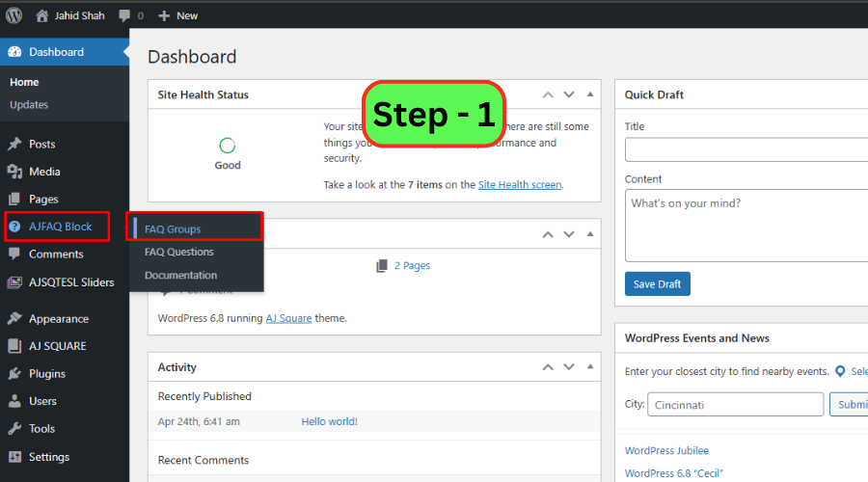
Task: Click the Posts menu label
Action: coord(42,144)
